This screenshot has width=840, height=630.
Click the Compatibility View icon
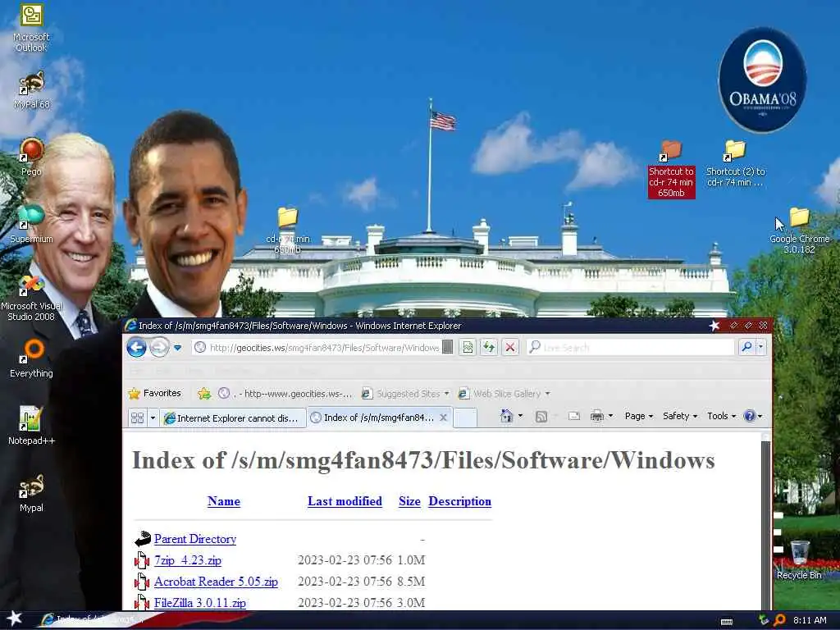[468, 348]
